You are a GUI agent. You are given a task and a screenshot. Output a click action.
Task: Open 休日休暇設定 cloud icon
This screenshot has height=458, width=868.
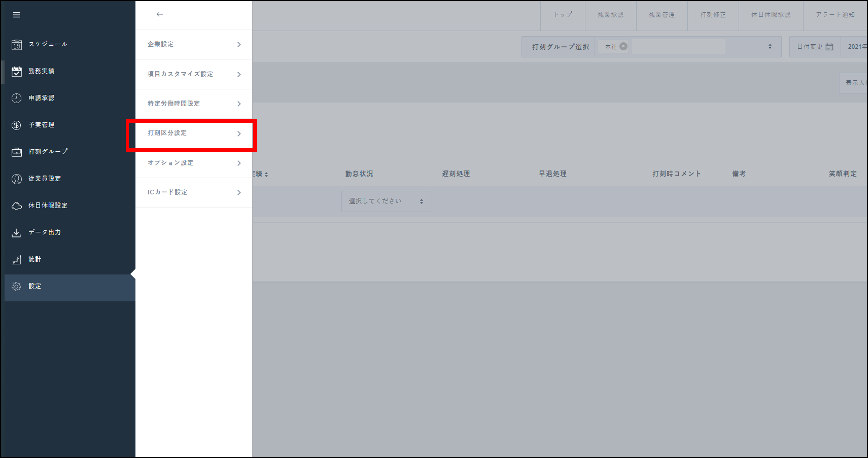17,205
